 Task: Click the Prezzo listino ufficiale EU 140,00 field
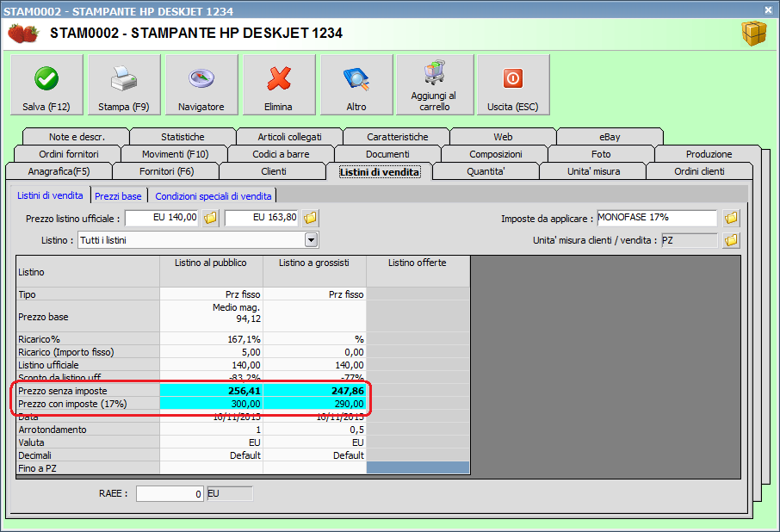tap(162, 218)
